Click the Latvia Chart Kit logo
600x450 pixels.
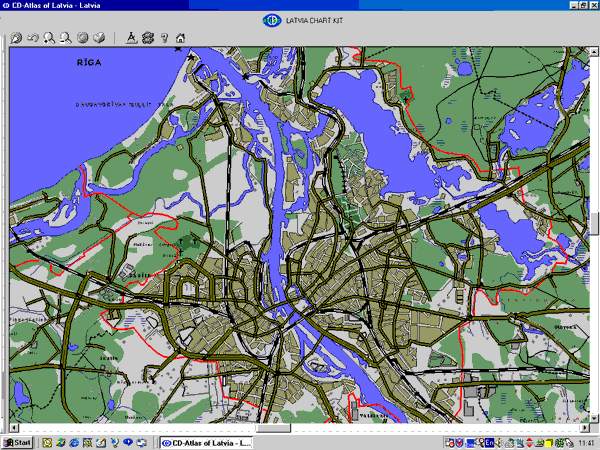click(272, 20)
